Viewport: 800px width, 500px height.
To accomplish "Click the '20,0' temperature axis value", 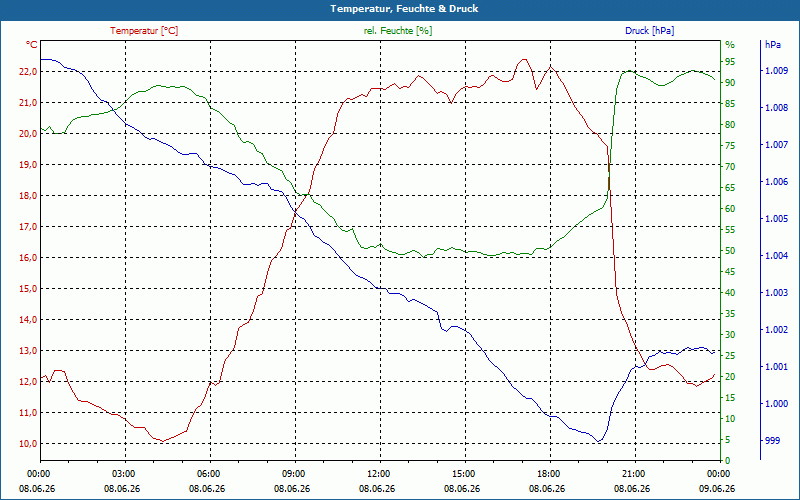I will pos(28,134).
